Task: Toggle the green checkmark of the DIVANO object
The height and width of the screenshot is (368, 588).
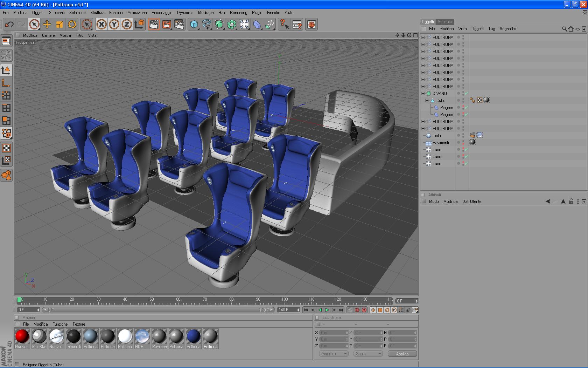Action: coord(467,94)
